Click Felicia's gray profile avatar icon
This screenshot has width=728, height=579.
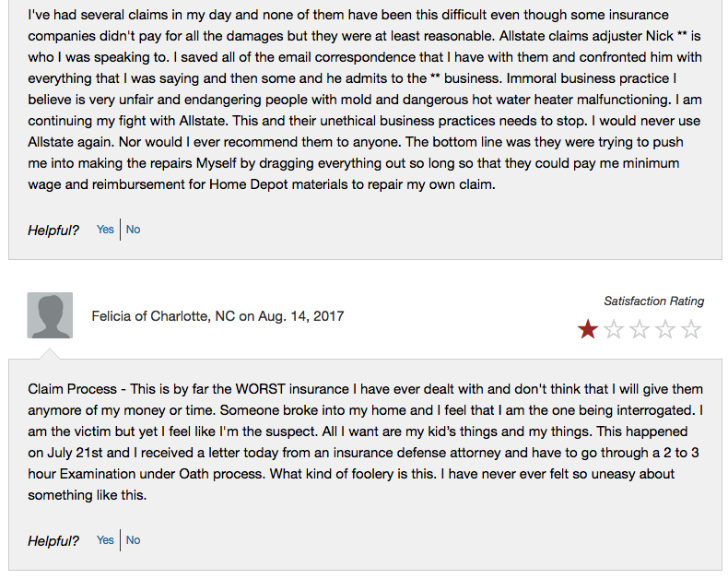tap(50, 316)
